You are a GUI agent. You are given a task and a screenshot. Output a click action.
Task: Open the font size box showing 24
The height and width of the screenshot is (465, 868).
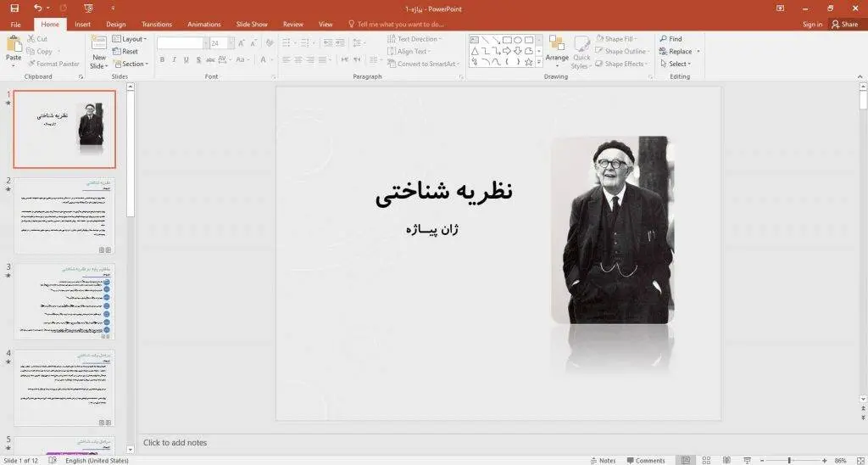click(221, 43)
